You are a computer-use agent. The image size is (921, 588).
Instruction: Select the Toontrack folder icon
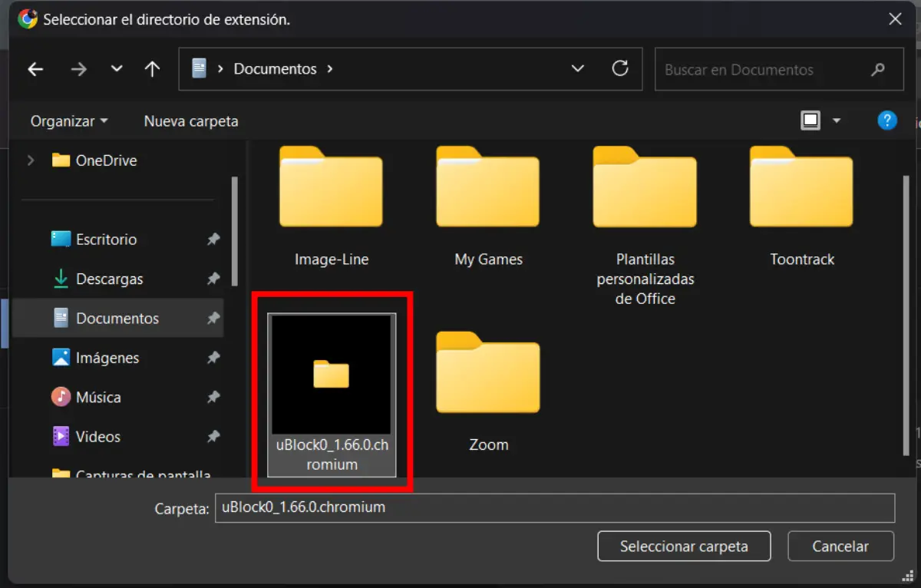pyautogui.click(x=801, y=188)
